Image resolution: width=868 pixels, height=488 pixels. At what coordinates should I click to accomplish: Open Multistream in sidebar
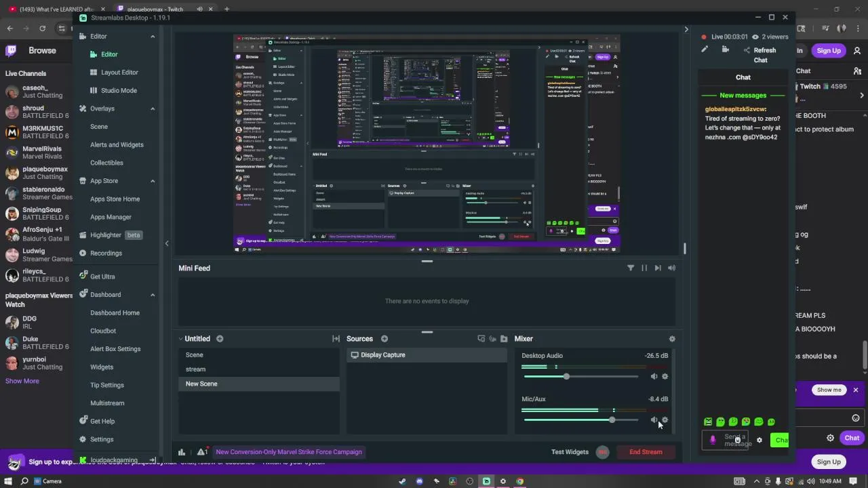point(107,403)
